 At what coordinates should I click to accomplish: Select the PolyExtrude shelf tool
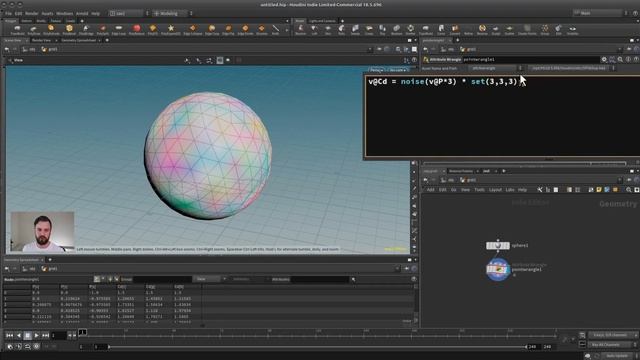(x=51, y=30)
